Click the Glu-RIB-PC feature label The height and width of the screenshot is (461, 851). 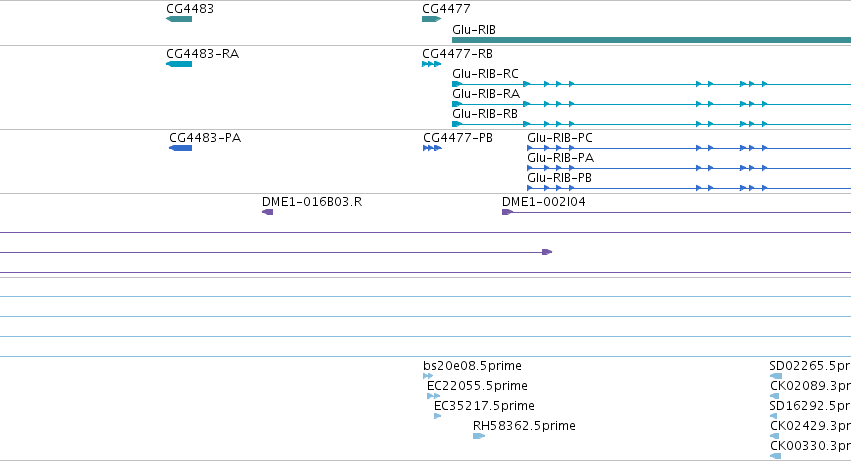point(560,138)
